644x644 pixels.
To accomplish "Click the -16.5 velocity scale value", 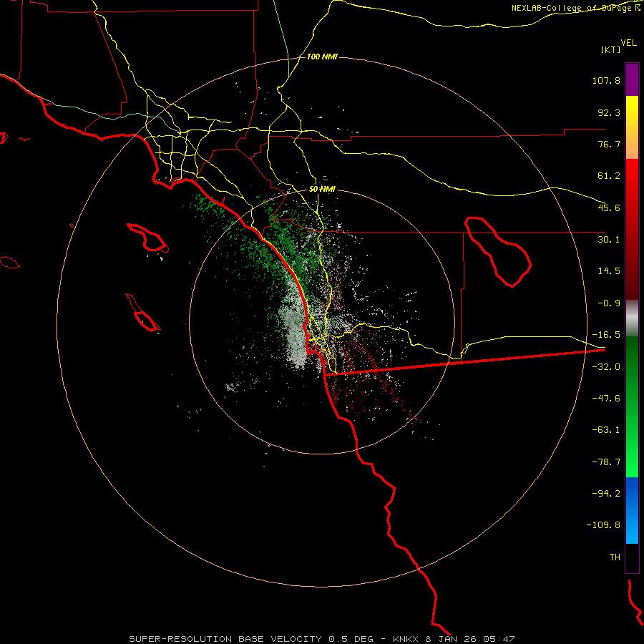I will (x=606, y=335).
